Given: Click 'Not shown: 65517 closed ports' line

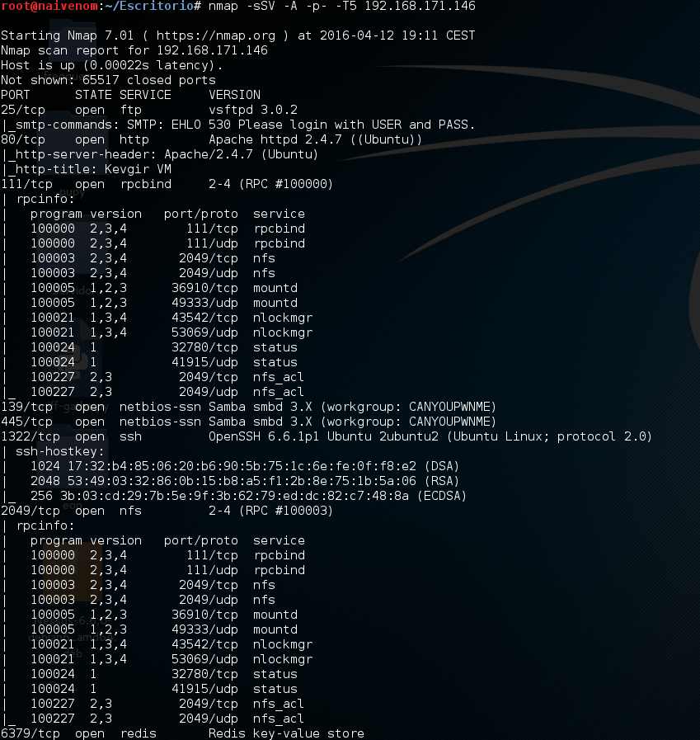Looking at the screenshot, I should coord(109,80).
